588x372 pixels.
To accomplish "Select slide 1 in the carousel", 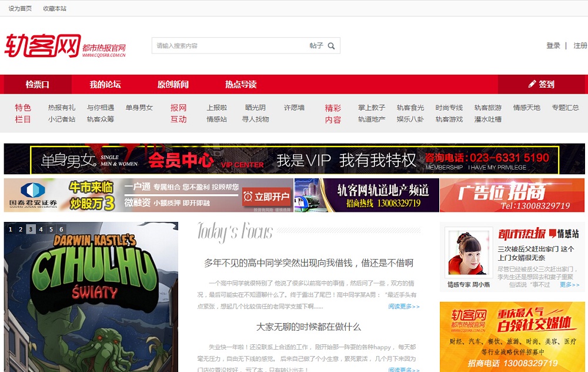I will [11, 229].
